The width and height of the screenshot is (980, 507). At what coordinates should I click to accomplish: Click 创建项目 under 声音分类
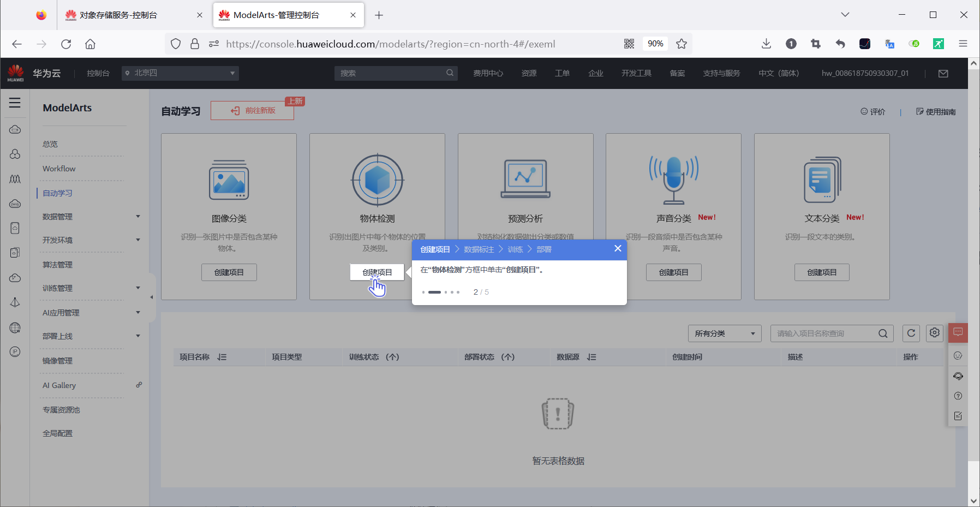click(674, 272)
